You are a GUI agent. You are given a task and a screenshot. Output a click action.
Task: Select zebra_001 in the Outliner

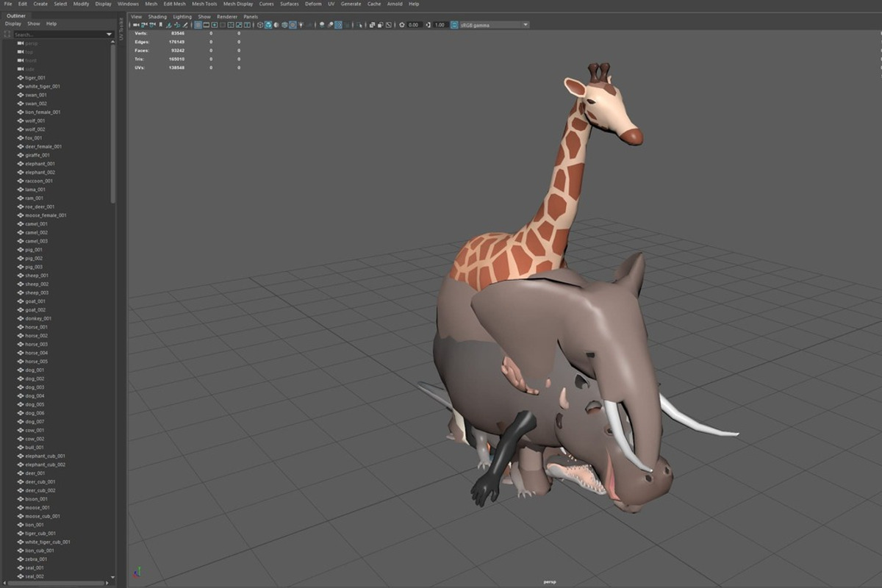pos(35,559)
